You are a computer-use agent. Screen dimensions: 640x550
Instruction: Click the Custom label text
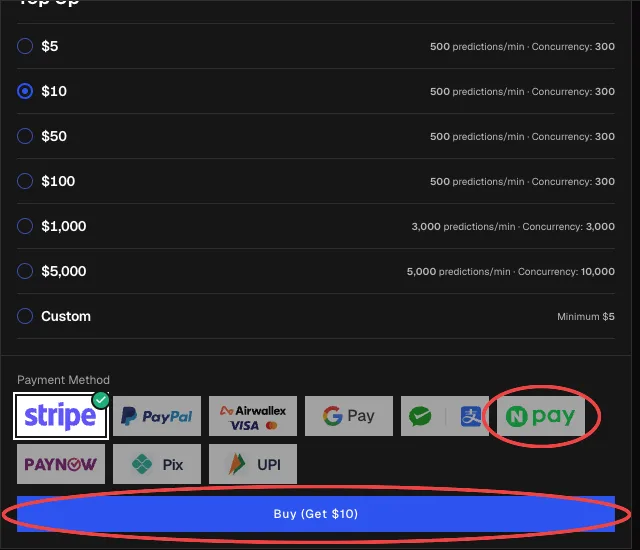coord(66,316)
